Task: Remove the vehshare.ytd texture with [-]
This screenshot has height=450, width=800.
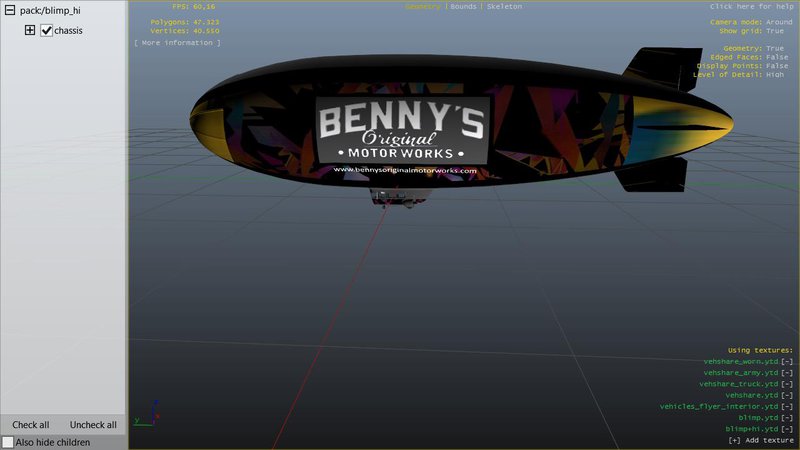Action: coord(787,395)
